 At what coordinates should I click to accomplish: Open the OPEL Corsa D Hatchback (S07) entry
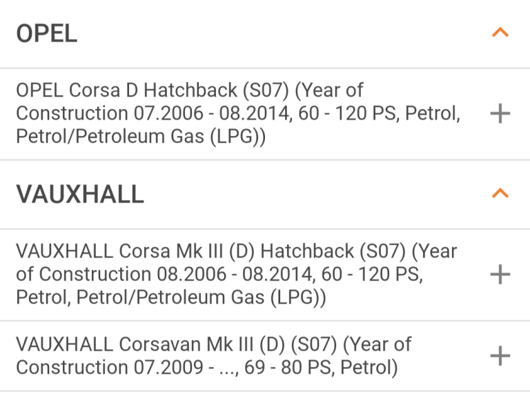[x=265, y=114]
